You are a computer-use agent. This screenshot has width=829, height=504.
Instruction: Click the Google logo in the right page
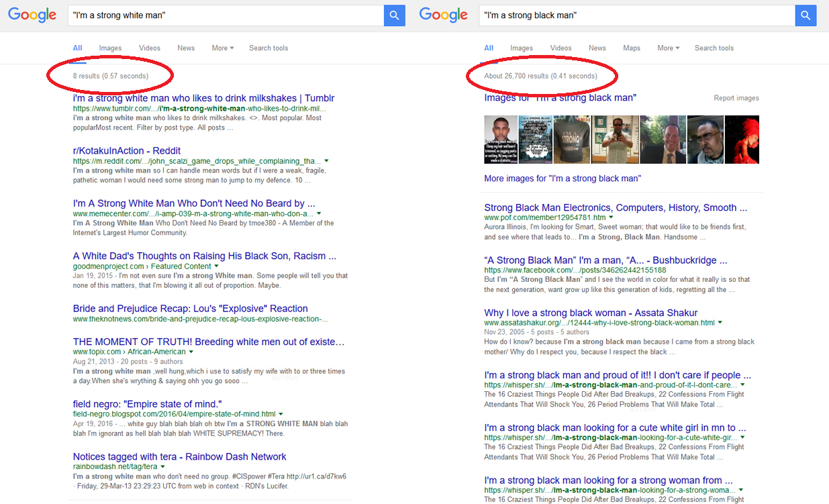tap(443, 15)
